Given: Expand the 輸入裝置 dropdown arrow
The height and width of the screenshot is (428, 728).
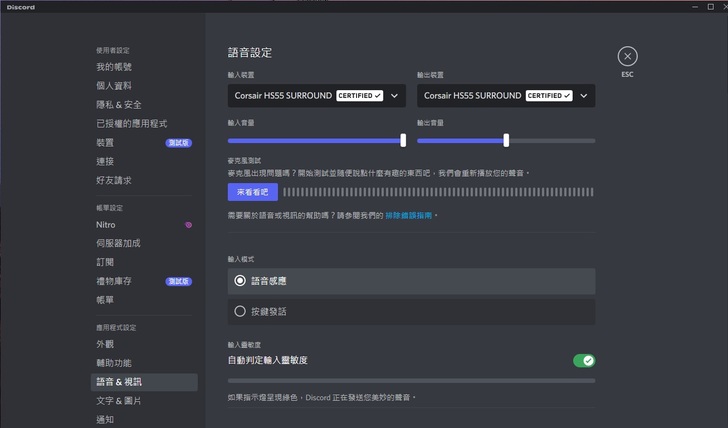Looking at the screenshot, I should (395, 96).
